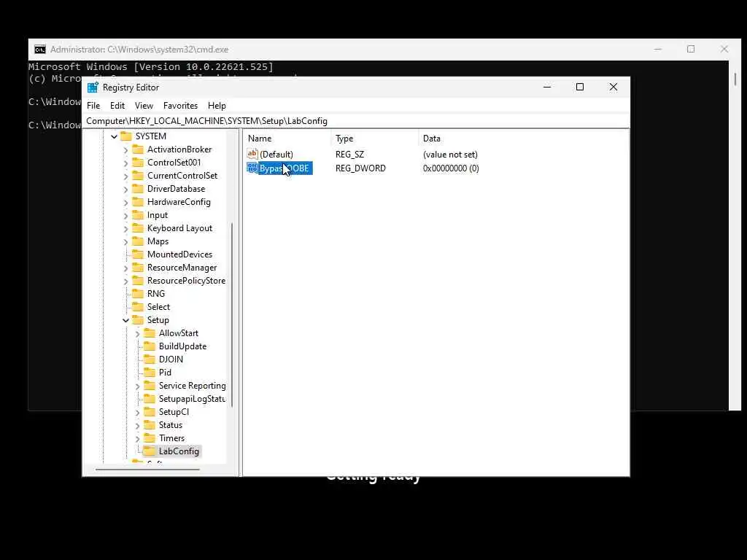Click the REG_DWORD type cell
The width and height of the screenshot is (747, 560).
coord(360,168)
